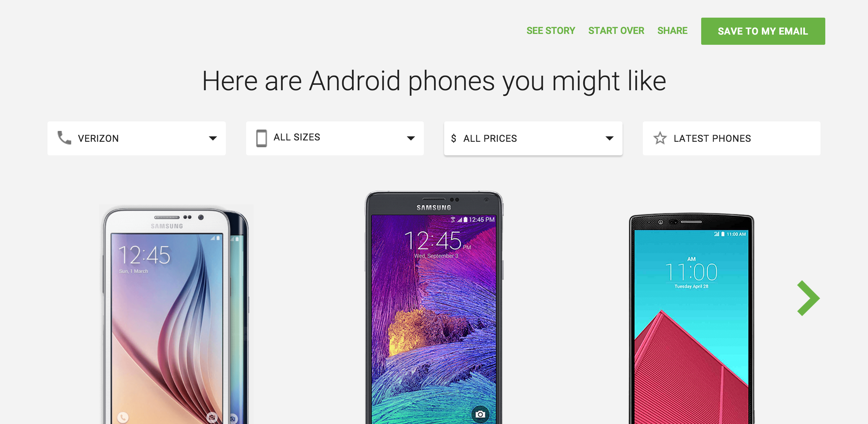Image resolution: width=868 pixels, height=424 pixels.
Task: Tap the camera icon on Galaxy Note screen
Action: pyautogui.click(x=480, y=414)
